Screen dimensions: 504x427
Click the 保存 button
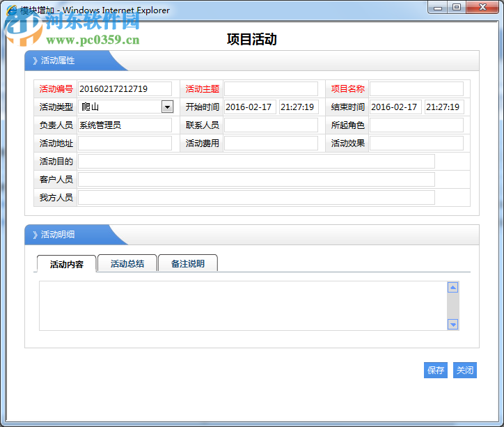436,370
